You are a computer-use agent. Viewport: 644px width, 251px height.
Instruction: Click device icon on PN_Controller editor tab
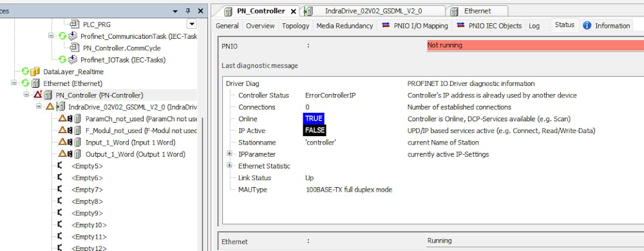tap(229, 11)
